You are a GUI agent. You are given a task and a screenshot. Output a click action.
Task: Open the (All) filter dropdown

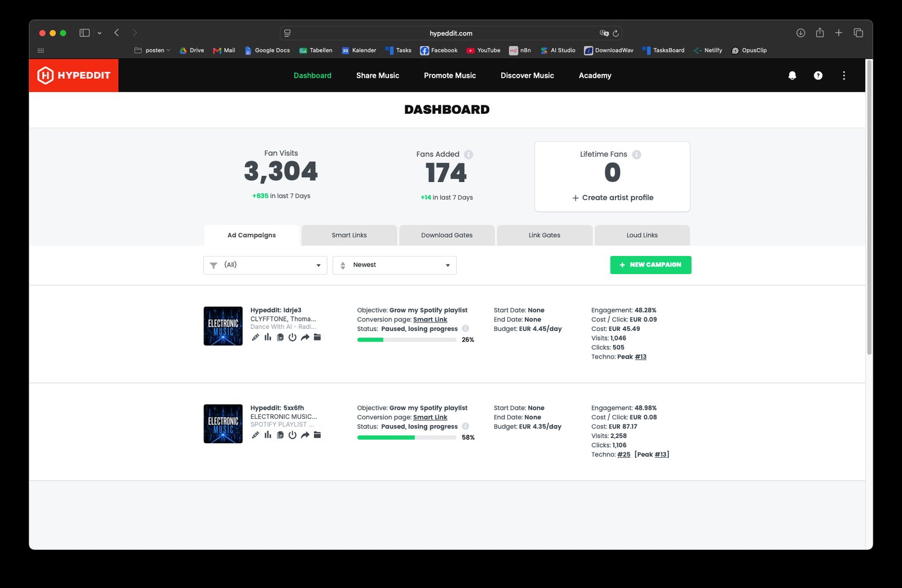tap(265, 265)
